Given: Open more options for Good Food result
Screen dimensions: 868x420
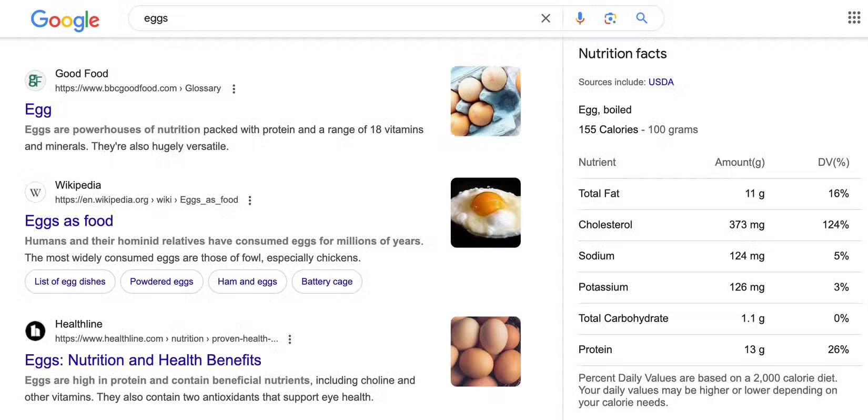Looking at the screenshot, I should pyautogui.click(x=234, y=89).
